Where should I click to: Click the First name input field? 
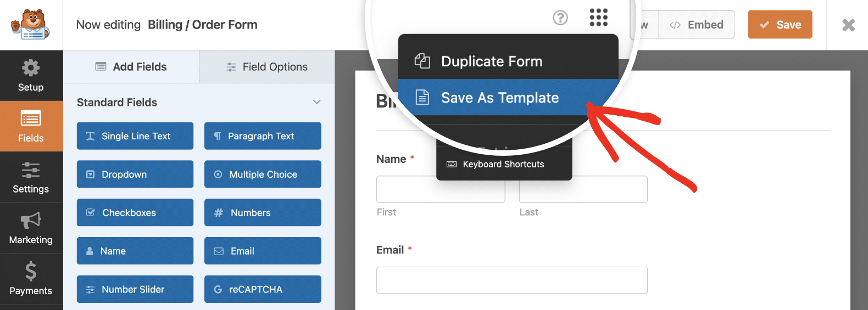[x=441, y=189]
